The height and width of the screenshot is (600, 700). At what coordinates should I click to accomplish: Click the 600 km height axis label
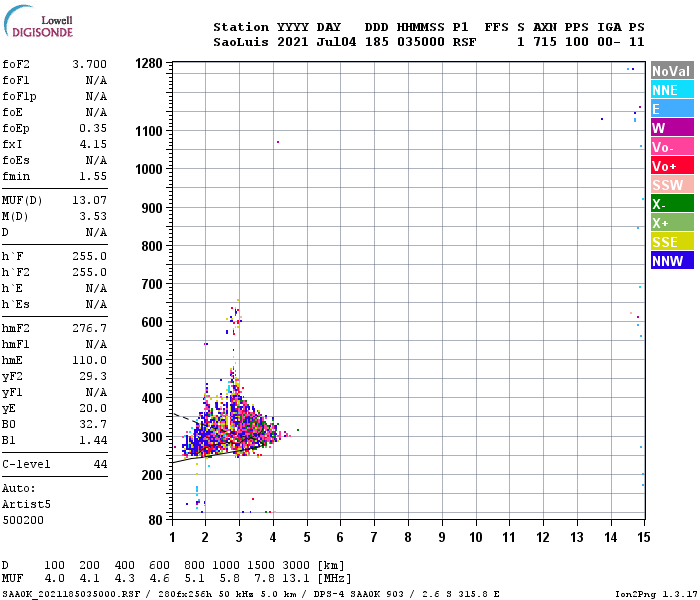152,322
